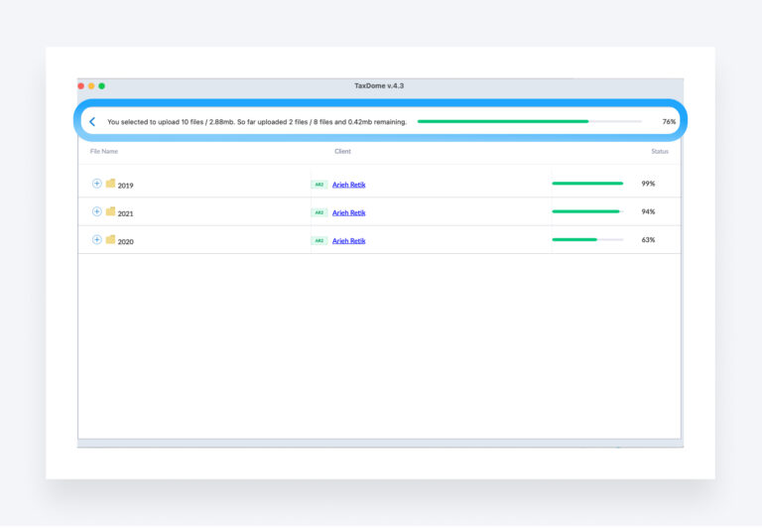The height and width of the screenshot is (532, 762).
Task: Click the 94% status value
Action: pos(648,211)
